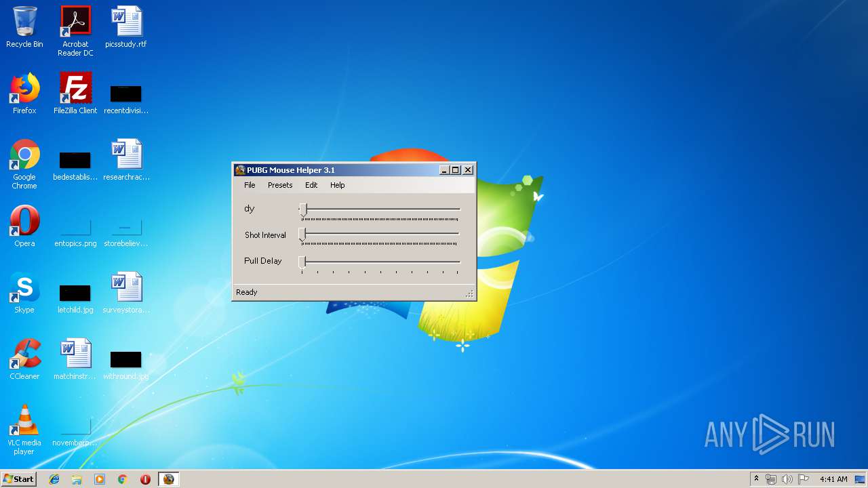Select the matchinstr... document icon
The width and height of the screenshot is (868, 488).
tap(75, 359)
